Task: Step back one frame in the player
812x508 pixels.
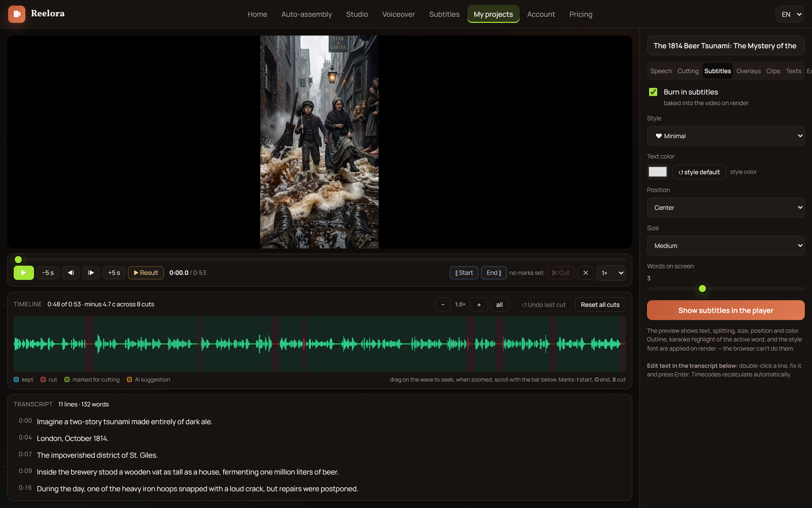Action: tap(71, 273)
